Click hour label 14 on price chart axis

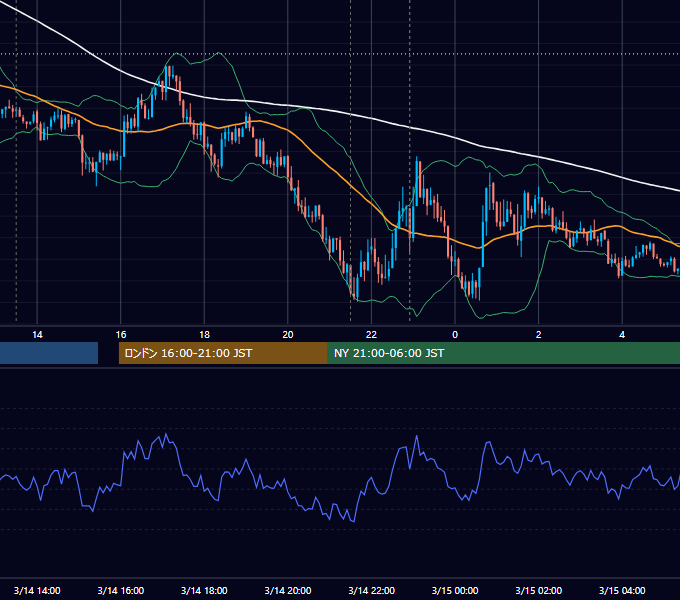pyautogui.click(x=37, y=335)
